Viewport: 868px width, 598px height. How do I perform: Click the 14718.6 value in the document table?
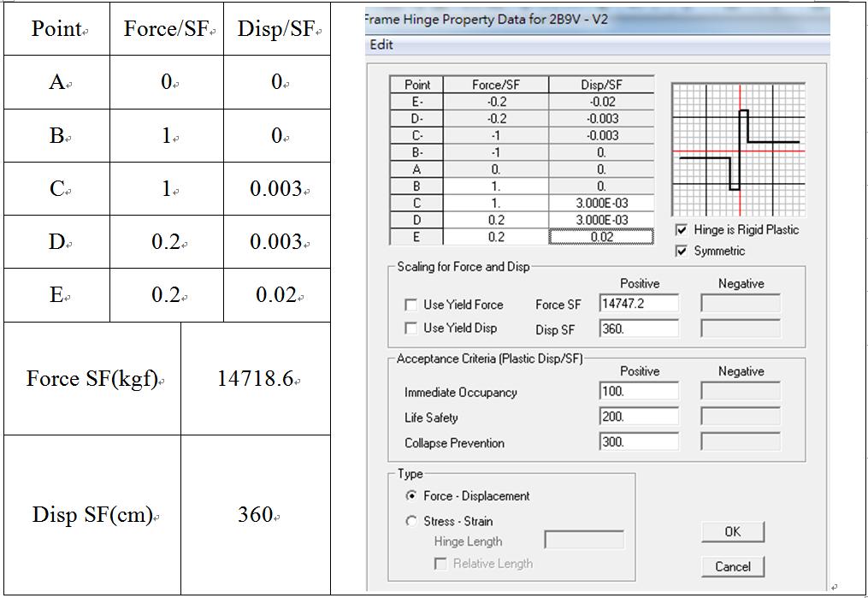(255, 379)
